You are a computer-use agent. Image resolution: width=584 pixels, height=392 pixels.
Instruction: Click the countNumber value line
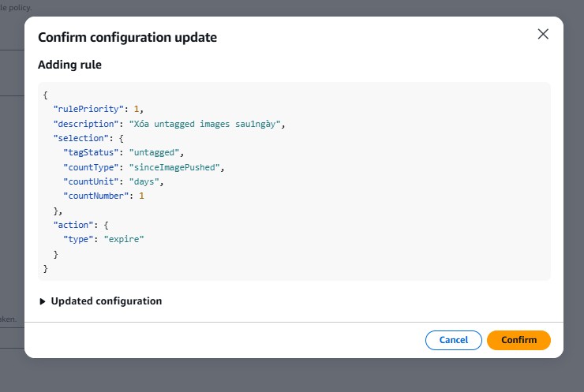coord(104,196)
